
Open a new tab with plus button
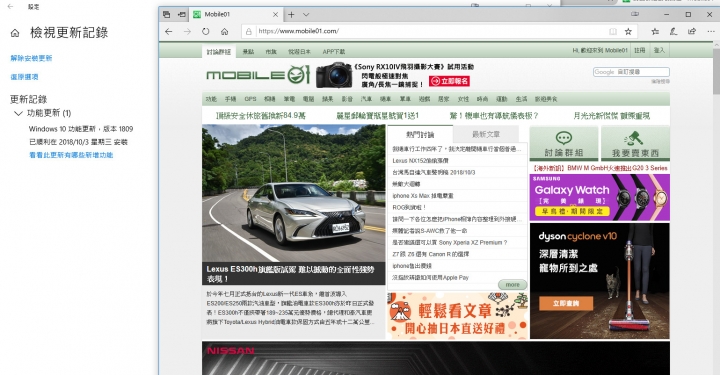(x=291, y=14)
